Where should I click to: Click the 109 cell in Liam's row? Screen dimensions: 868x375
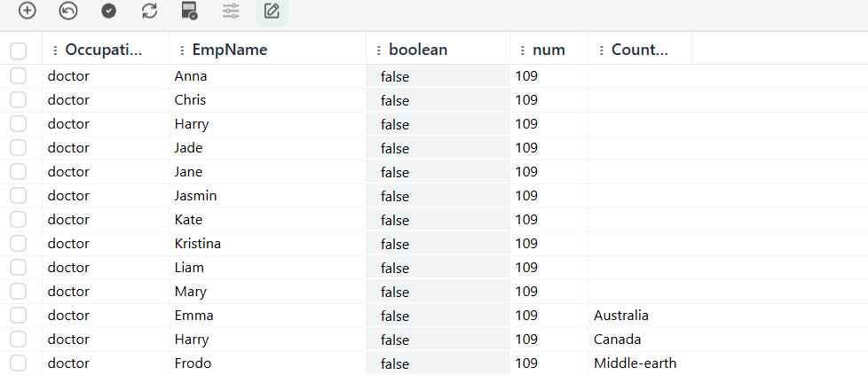pos(549,267)
